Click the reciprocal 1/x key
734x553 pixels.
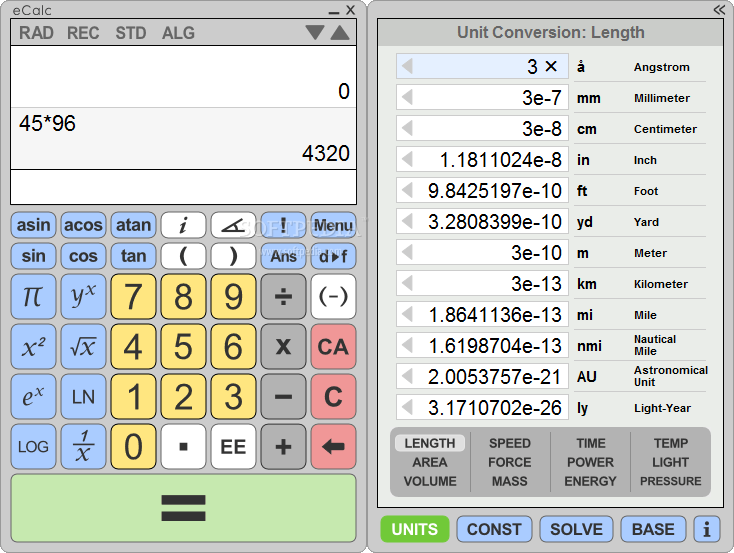pyautogui.click(x=83, y=447)
